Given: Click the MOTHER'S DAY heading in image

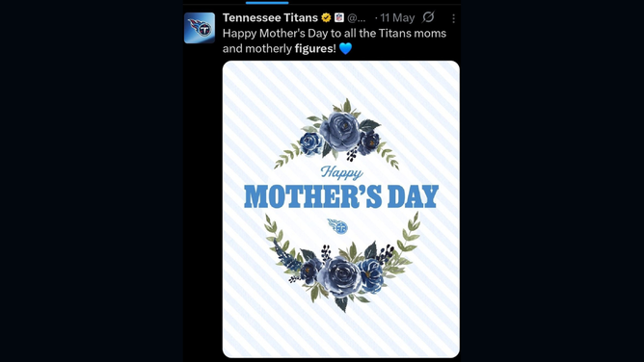Looking at the screenshot, I should point(341,196).
